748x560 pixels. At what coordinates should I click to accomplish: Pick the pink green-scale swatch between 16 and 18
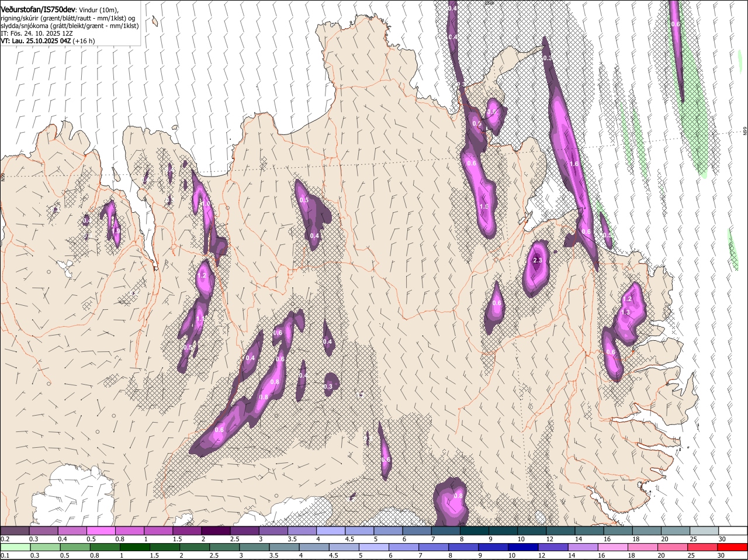tap(613, 547)
